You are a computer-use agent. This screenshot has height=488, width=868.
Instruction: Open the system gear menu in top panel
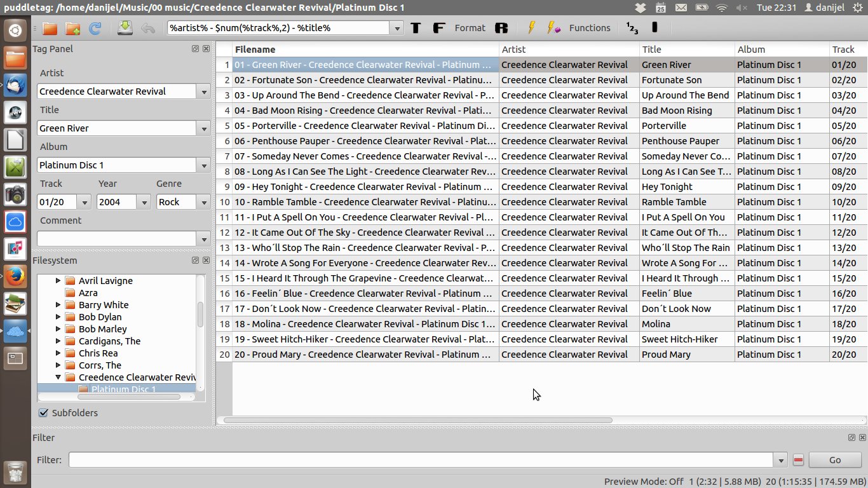click(857, 8)
